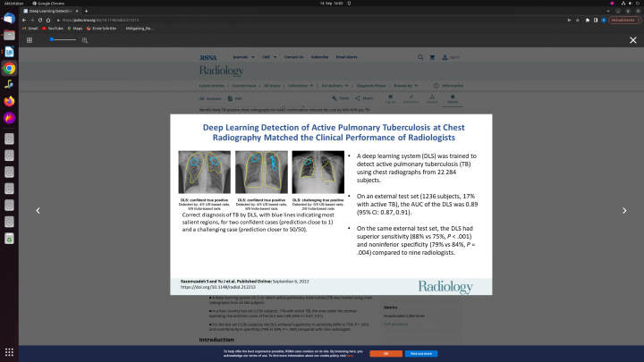Open the Chrome profile avatar
This screenshot has width=644, height=362.
point(604,20)
